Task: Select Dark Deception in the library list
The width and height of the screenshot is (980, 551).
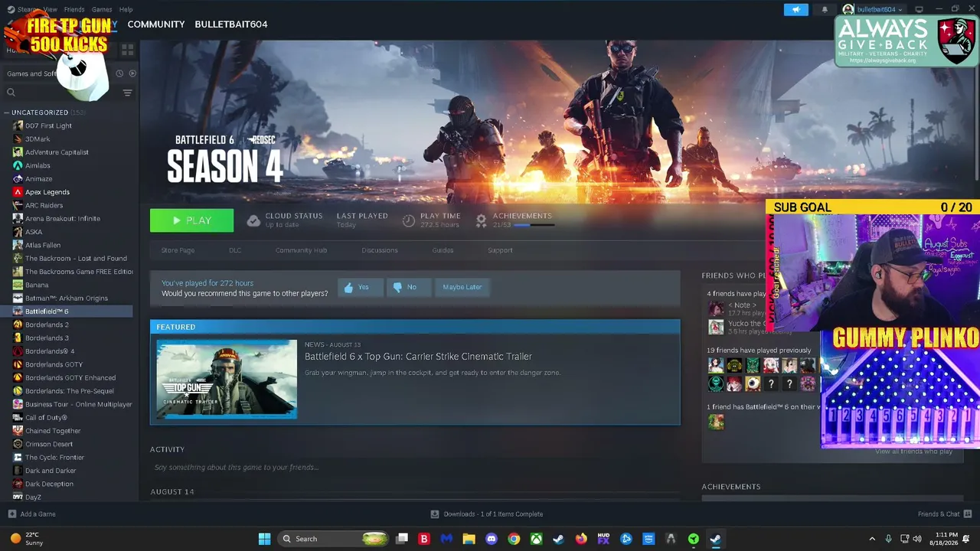Action: (49, 484)
